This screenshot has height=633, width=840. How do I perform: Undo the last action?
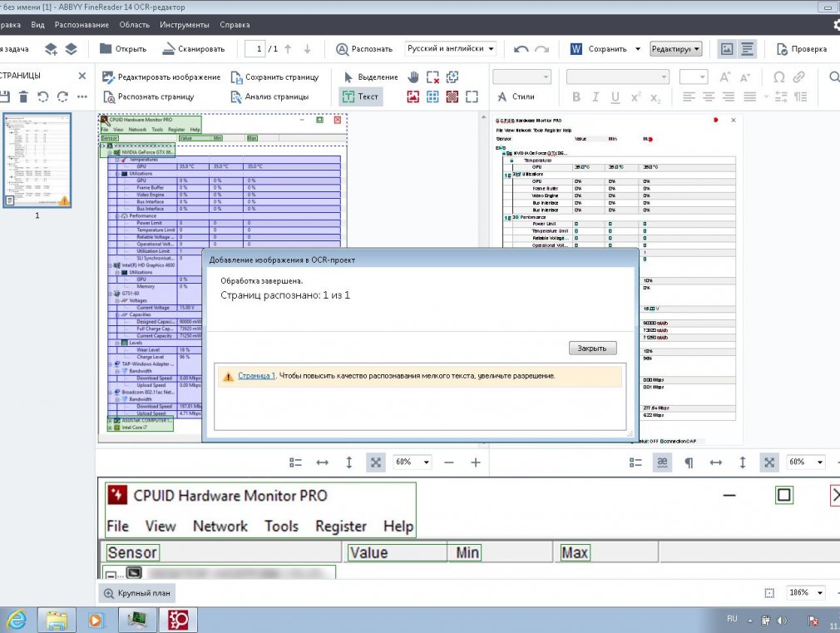click(x=521, y=49)
